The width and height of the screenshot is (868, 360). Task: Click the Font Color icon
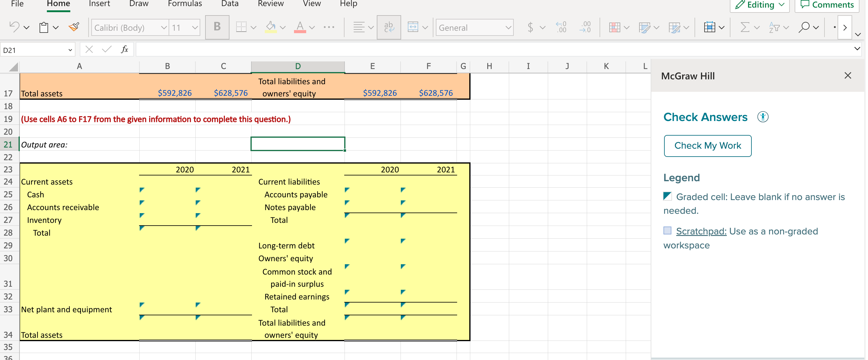point(299,27)
